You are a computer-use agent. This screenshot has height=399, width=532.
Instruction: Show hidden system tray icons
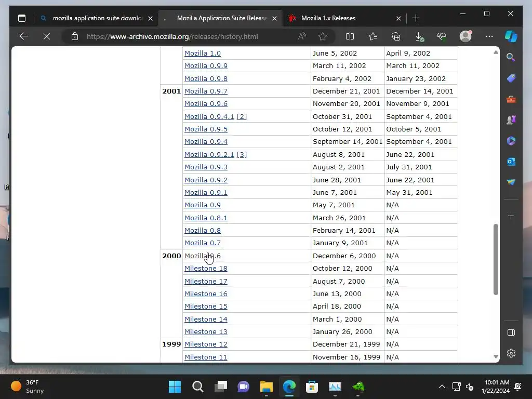[442, 387]
